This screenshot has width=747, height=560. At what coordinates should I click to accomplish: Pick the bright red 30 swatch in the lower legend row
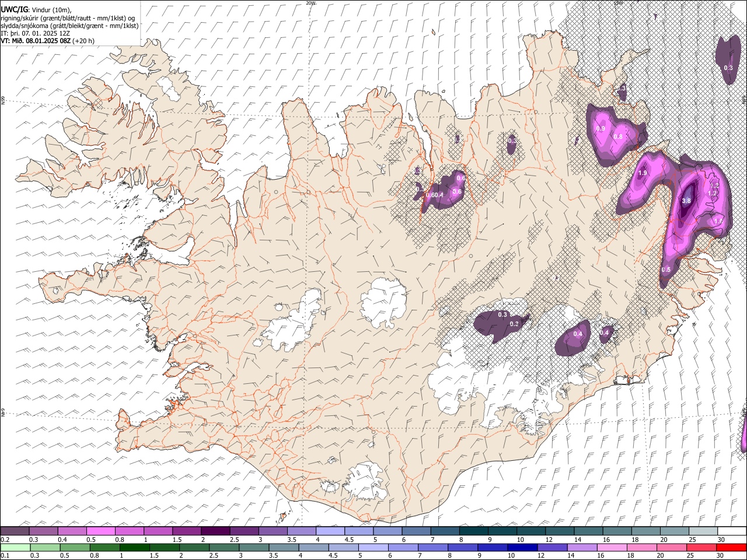point(732,547)
